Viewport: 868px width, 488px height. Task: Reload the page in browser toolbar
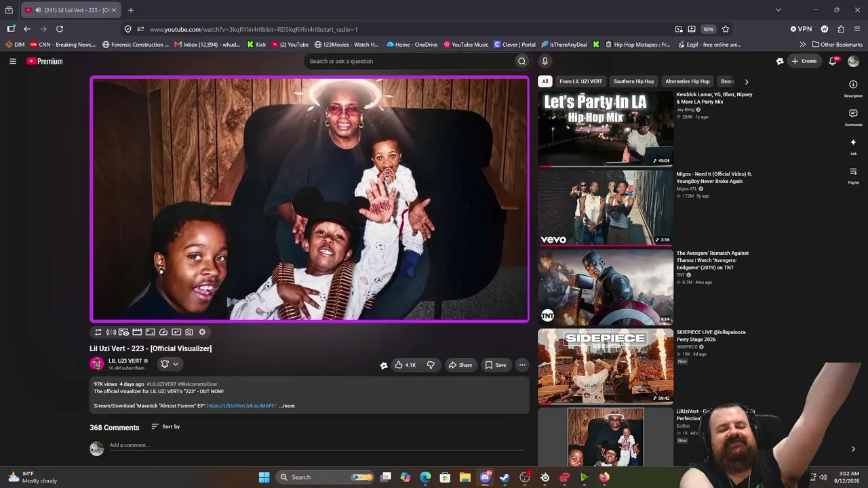[x=60, y=29]
